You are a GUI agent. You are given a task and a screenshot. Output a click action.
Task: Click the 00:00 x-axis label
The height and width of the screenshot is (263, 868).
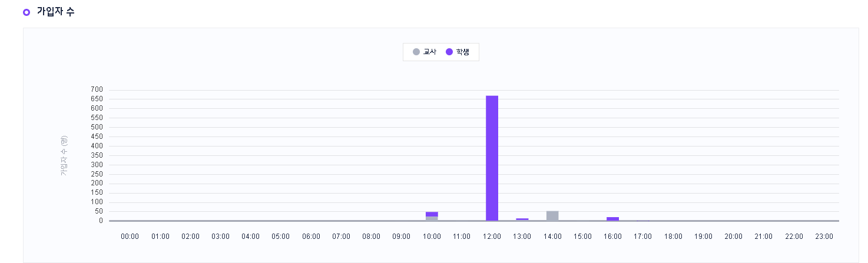tap(130, 237)
